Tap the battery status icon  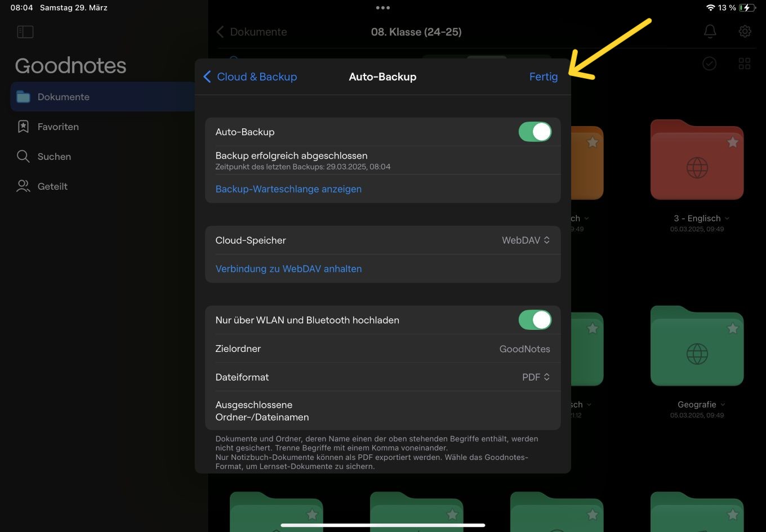(747, 8)
